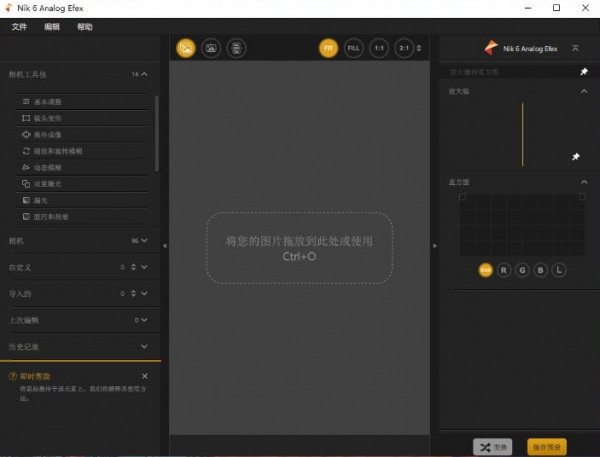The width and height of the screenshot is (600, 457).
Task: Select the single image view mode icon
Action: 186,48
